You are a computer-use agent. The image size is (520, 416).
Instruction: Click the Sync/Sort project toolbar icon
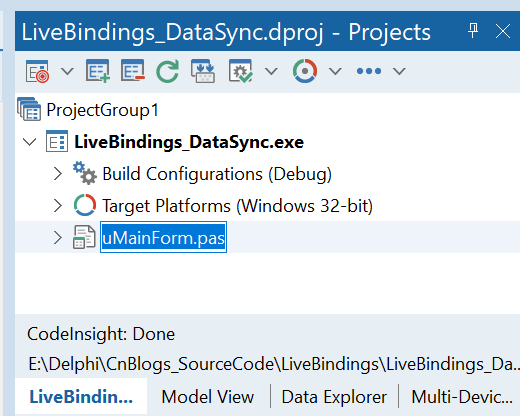tap(203, 71)
